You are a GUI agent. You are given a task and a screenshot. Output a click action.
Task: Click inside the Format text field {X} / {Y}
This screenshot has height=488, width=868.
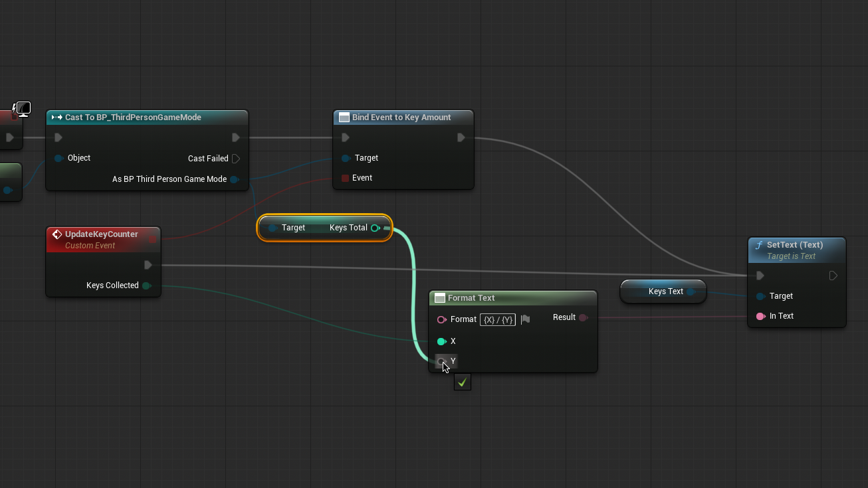coord(498,319)
